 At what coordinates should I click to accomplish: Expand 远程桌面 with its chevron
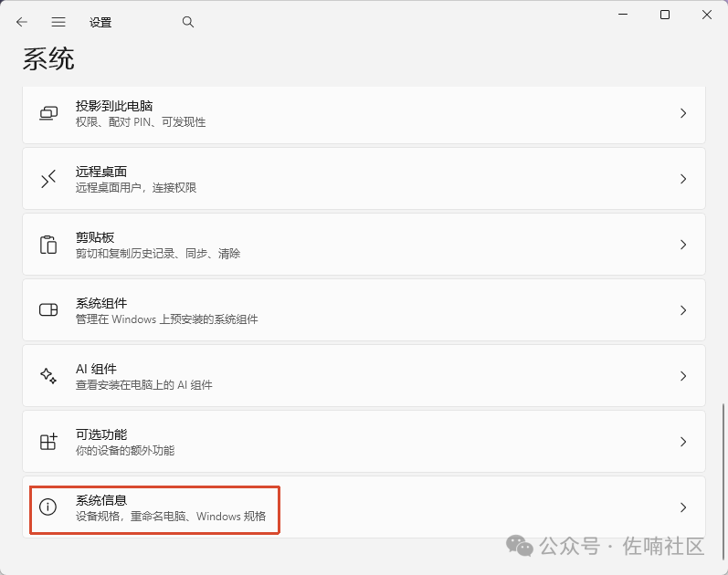(x=683, y=179)
